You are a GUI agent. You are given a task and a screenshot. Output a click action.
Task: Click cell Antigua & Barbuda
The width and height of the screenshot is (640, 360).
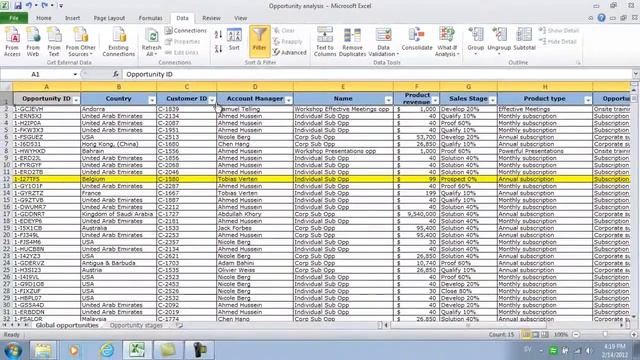118,263
